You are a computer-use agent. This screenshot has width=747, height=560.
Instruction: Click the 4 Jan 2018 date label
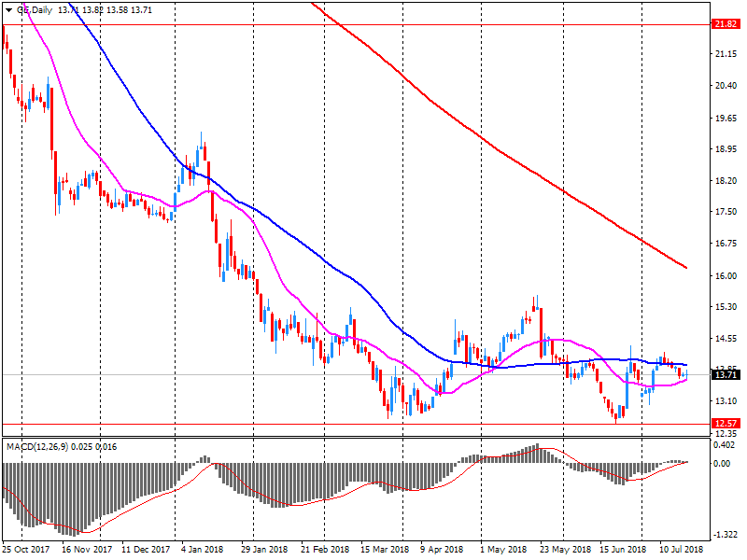(202, 550)
